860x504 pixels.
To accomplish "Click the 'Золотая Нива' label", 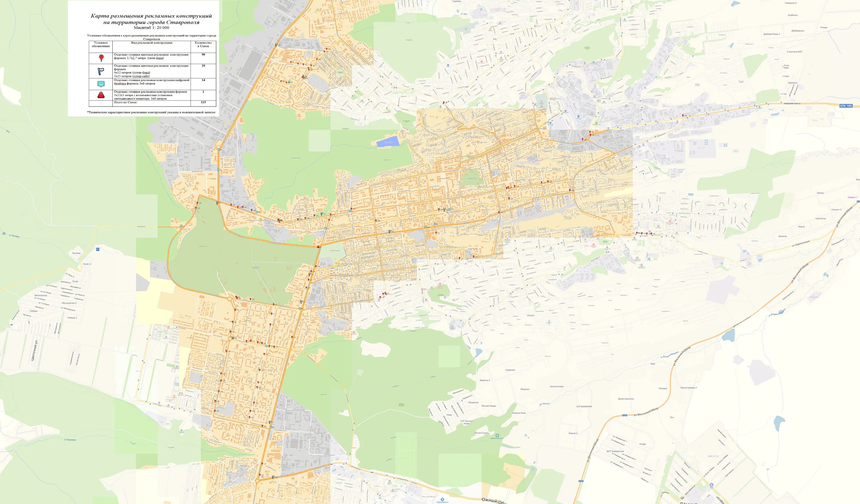I will [x=557, y=386].
